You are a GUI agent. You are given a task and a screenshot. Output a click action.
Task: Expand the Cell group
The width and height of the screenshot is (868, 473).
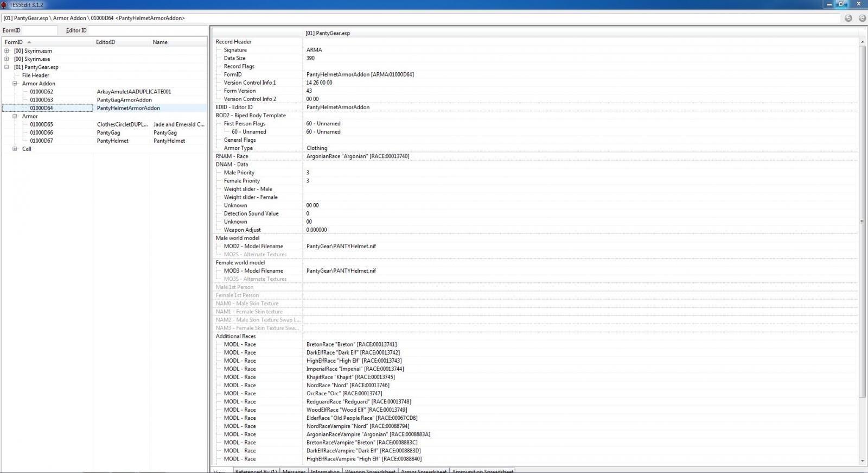(x=15, y=149)
